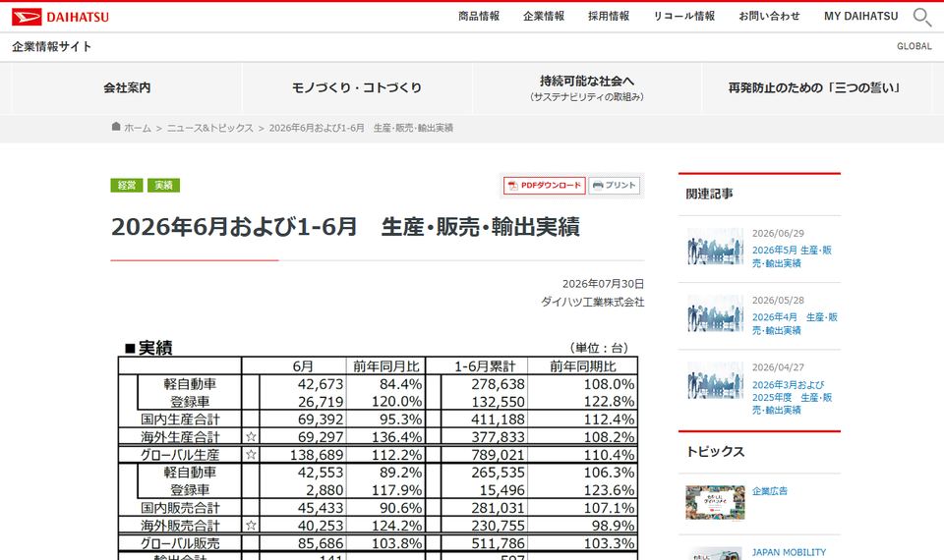Click thumbnail of 2026/04/27 related article
Screen dimensions: 944x560
[x=715, y=381]
